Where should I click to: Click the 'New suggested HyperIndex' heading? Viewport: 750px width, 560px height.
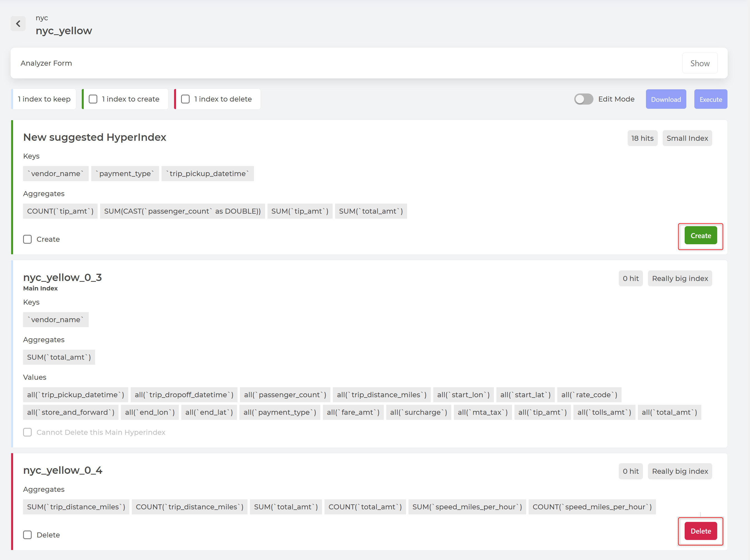coord(95,137)
